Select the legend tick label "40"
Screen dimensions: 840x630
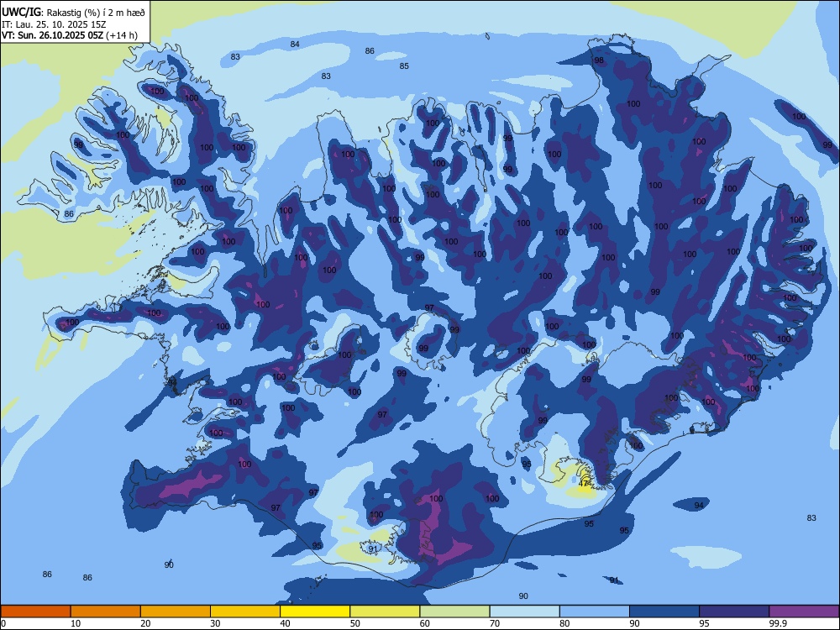(285, 623)
